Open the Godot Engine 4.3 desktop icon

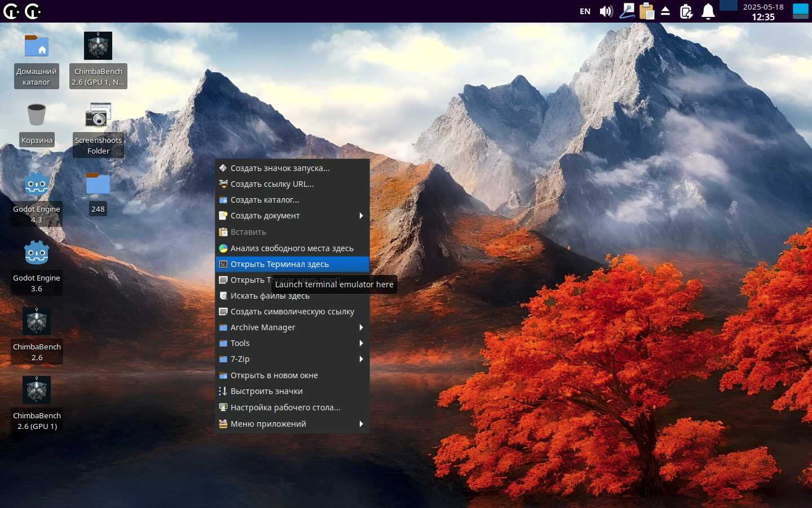click(x=37, y=185)
